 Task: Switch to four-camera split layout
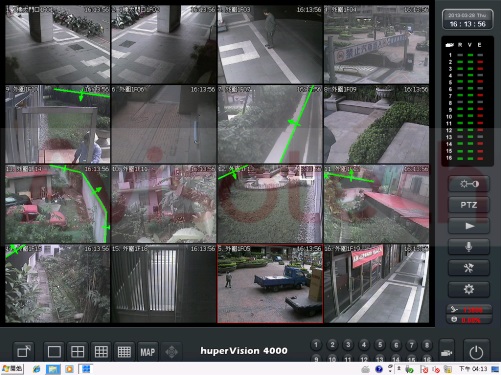pyautogui.click(x=78, y=352)
